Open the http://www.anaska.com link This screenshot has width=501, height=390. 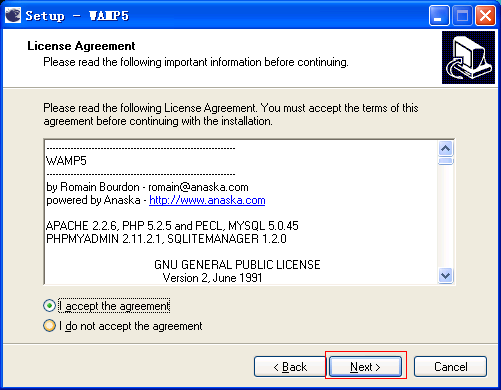[x=207, y=200]
